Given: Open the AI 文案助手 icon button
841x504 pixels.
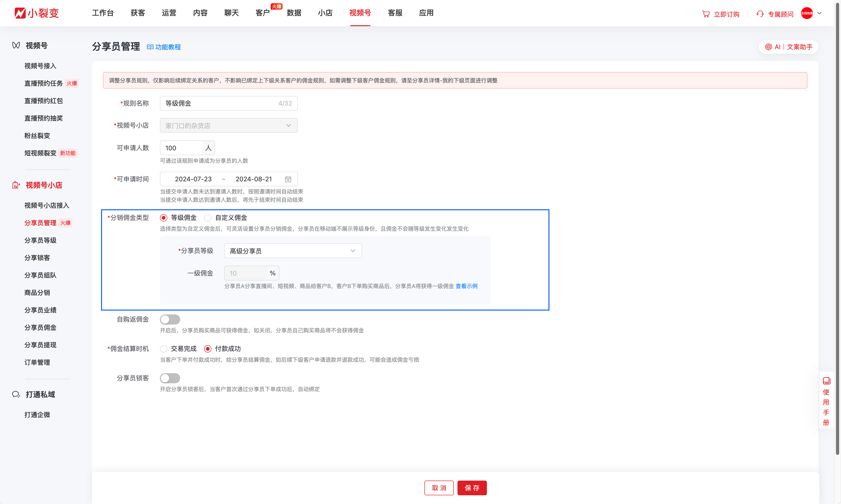Looking at the screenshot, I should 768,47.
